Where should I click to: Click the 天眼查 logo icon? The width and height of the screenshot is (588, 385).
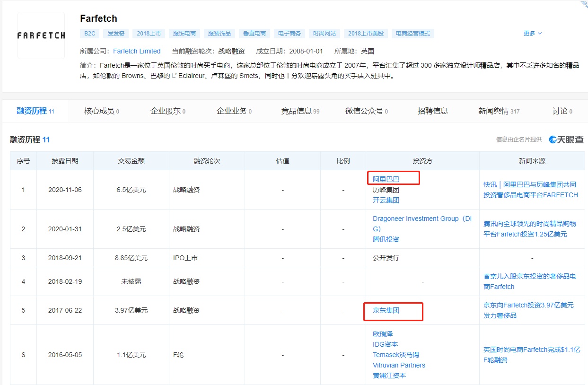566,140
